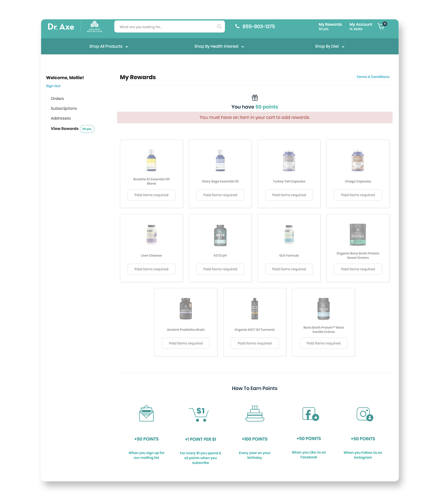Click 'When you sign up for our mailing list'
The height and width of the screenshot is (504, 435).
(x=146, y=455)
